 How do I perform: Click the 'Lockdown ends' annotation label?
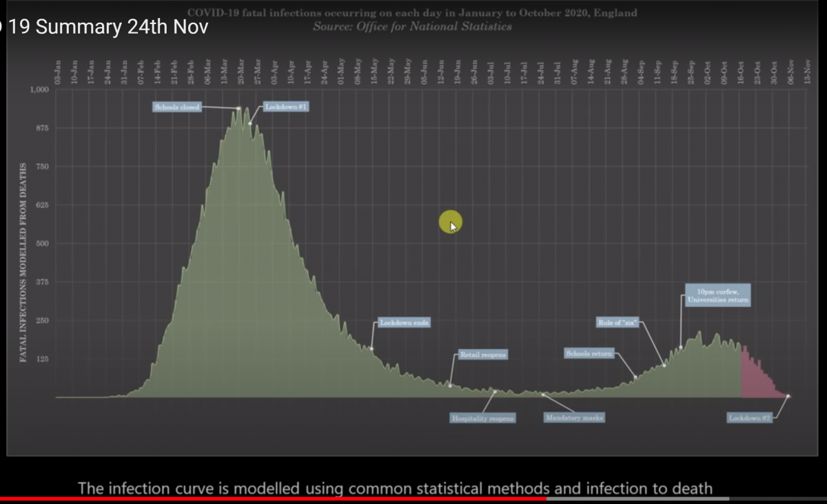click(x=404, y=322)
